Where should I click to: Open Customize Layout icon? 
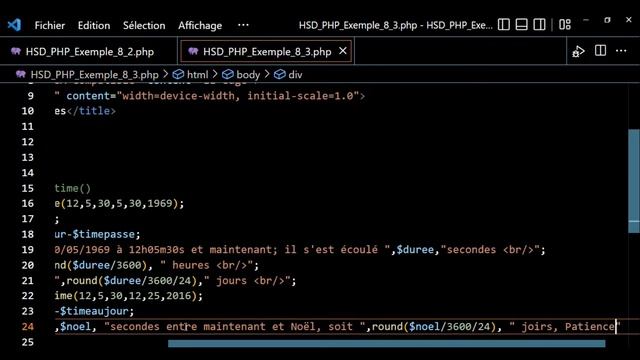pyautogui.click(x=565, y=24)
